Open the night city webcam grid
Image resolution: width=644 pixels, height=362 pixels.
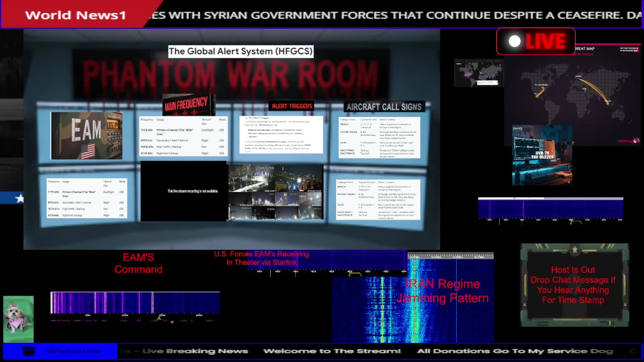click(x=276, y=193)
